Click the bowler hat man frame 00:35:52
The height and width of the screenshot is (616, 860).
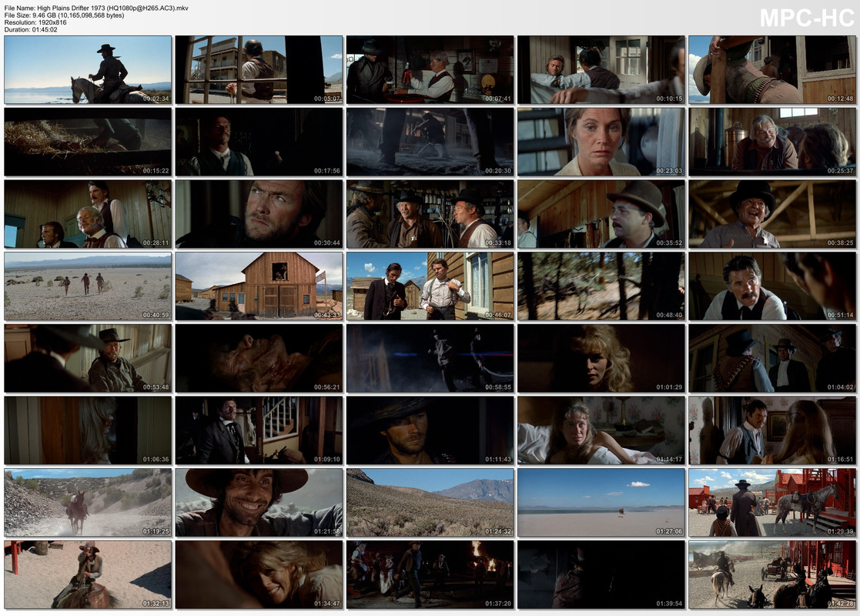coord(601,214)
